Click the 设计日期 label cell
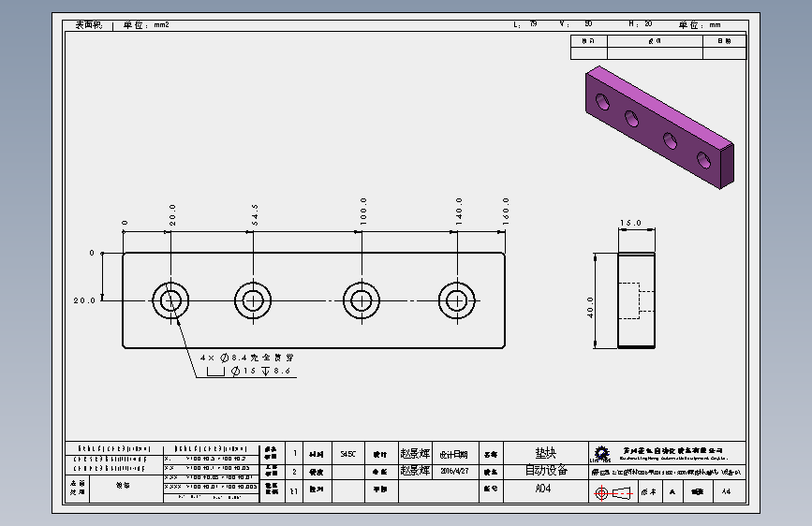Screen dimensions: 812x526 pos(454,454)
